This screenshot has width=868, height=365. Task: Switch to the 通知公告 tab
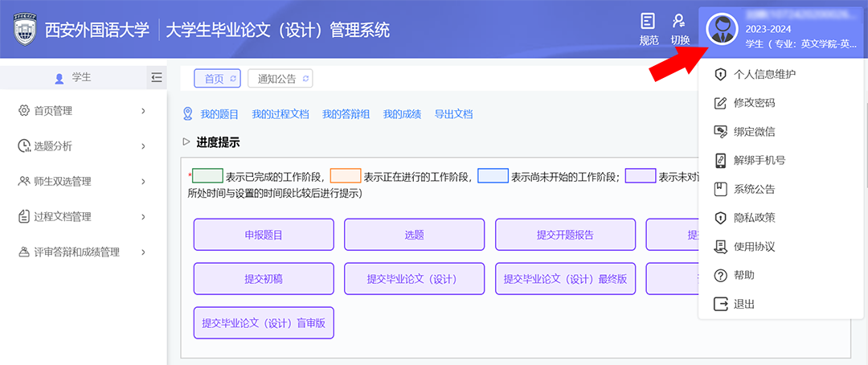coord(276,79)
